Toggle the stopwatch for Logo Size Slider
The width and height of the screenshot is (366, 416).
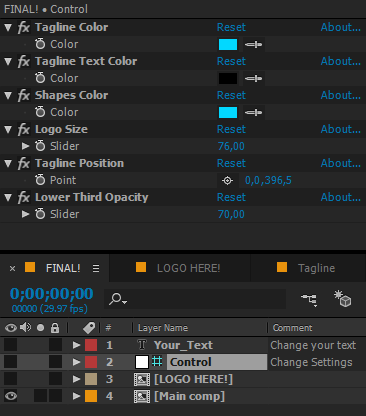pyautogui.click(x=40, y=146)
